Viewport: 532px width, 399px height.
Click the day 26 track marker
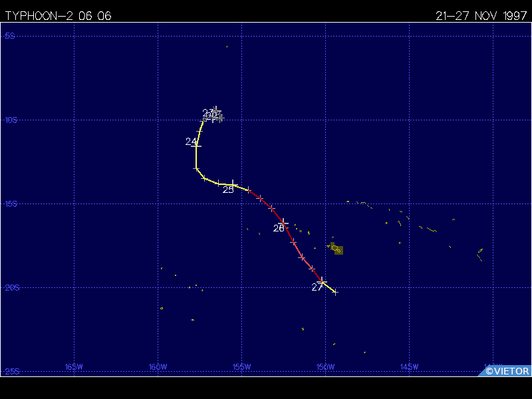pos(284,223)
